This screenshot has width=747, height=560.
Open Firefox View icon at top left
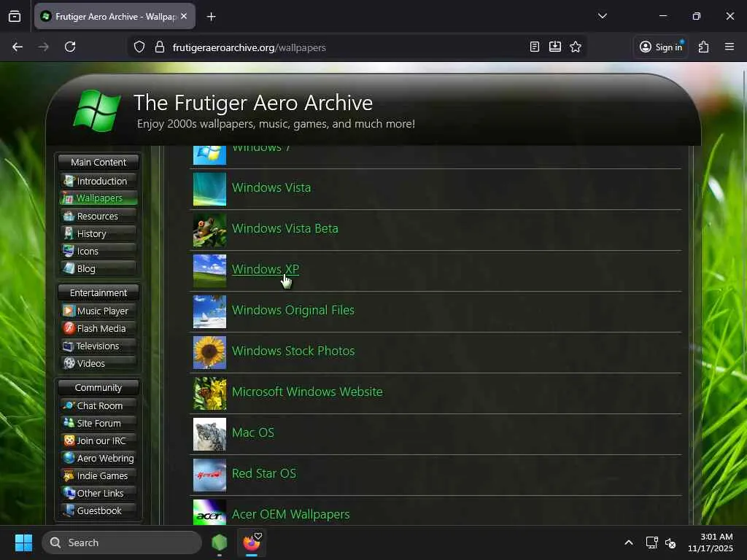tap(15, 16)
